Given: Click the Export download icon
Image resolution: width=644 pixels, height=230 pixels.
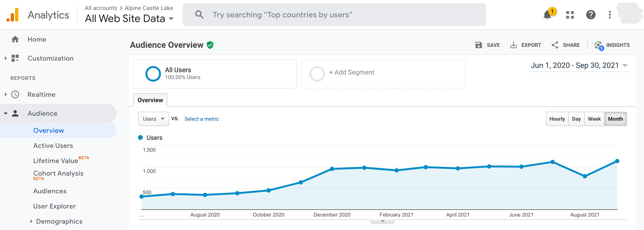Looking at the screenshot, I should [x=513, y=45].
